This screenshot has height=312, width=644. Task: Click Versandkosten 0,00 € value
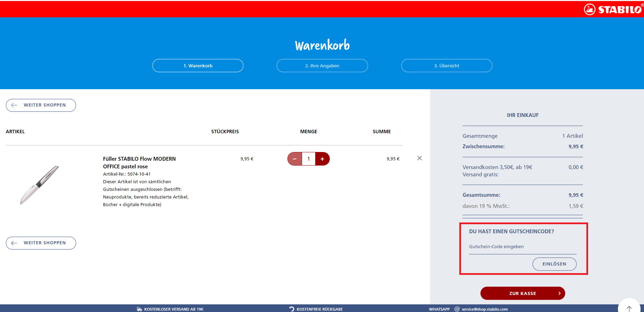tap(576, 167)
